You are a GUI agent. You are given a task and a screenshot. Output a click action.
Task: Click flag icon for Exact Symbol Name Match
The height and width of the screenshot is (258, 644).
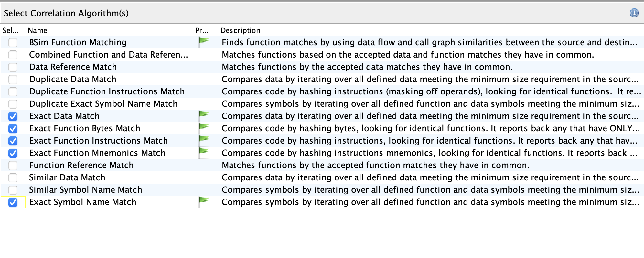click(203, 202)
